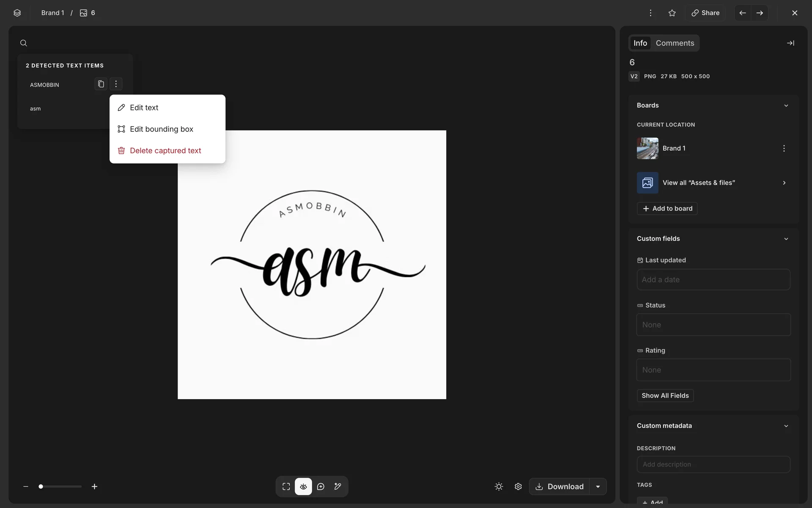The height and width of the screenshot is (508, 812).
Task: Add a comment annotation tool
Action: pyautogui.click(x=321, y=486)
